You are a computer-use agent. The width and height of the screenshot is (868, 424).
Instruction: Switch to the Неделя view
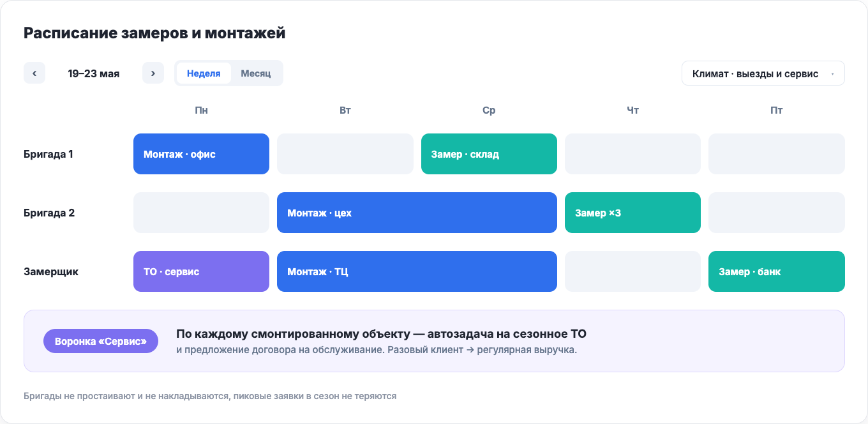pyautogui.click(x=204, y=73)
